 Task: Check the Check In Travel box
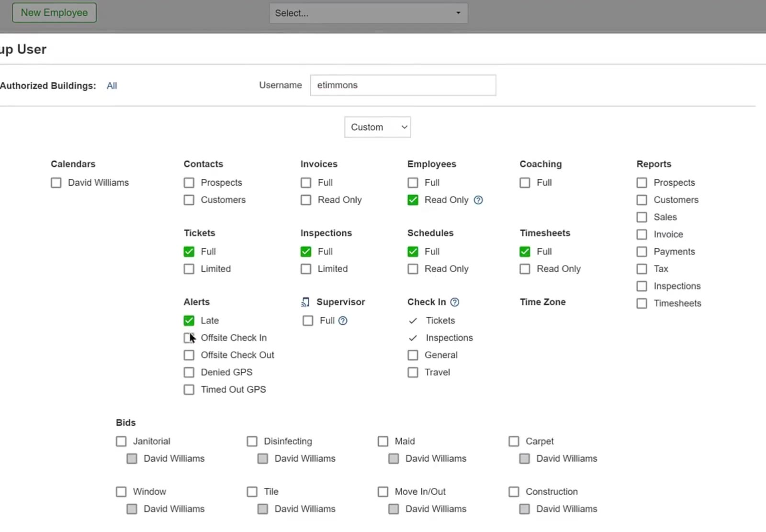pyautogui.click(x=413, y=372)
